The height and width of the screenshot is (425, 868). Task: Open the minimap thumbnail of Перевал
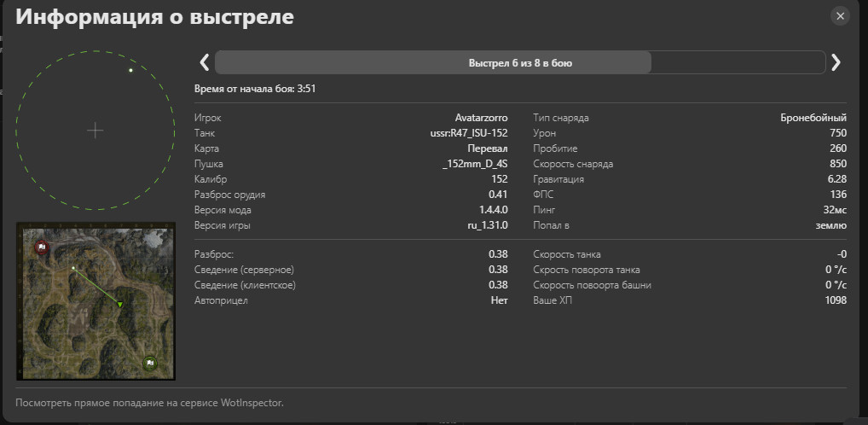[x=95, y=300]
